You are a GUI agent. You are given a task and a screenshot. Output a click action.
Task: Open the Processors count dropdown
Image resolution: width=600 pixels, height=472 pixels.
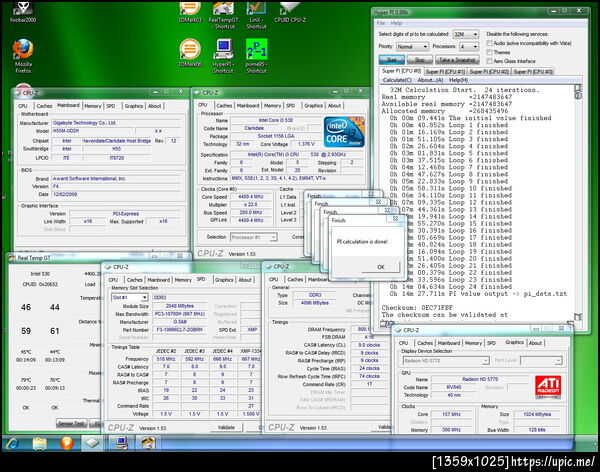point(469,46)
